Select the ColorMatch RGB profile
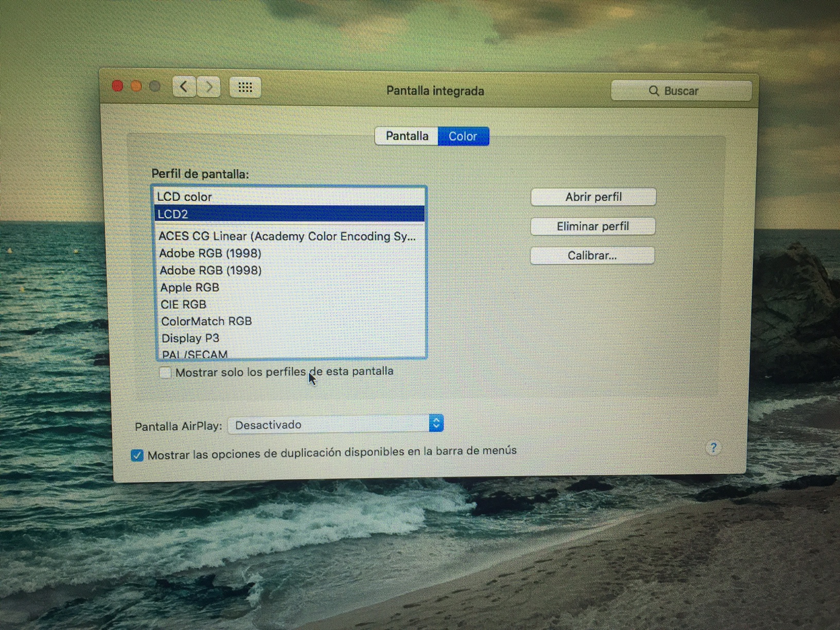 [x=291, y=321]
